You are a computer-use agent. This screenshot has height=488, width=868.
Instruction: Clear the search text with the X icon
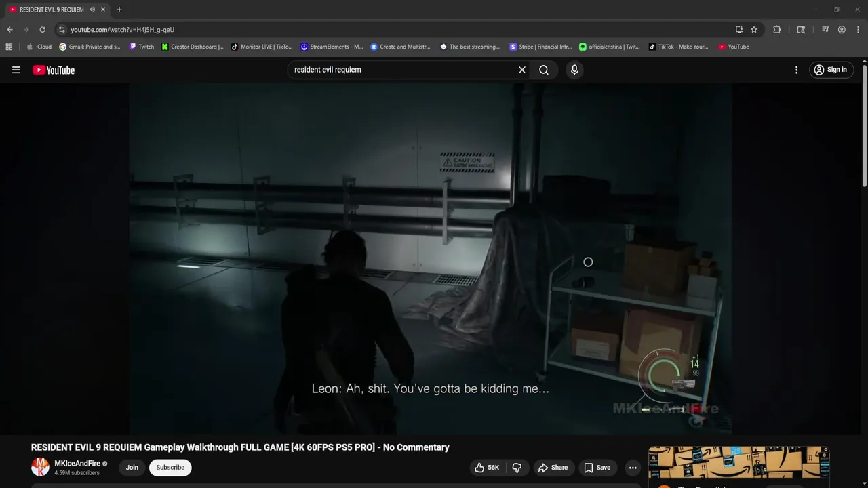pyautogui.click(x=522, y=70)
